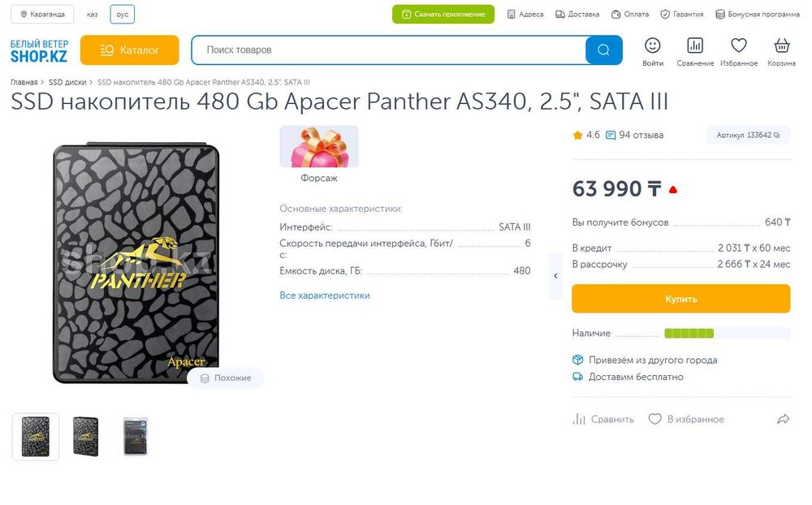812x505 pixels.
Task: Select the third product thumbnail image
Action: pyautogui.click(x=135, y=436)
